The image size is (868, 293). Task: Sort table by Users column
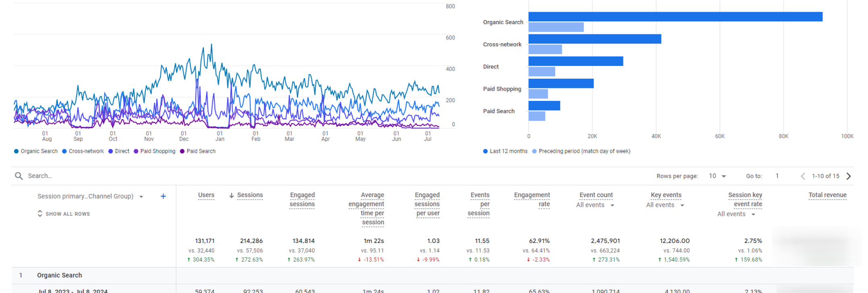click(x=206, y=195)
